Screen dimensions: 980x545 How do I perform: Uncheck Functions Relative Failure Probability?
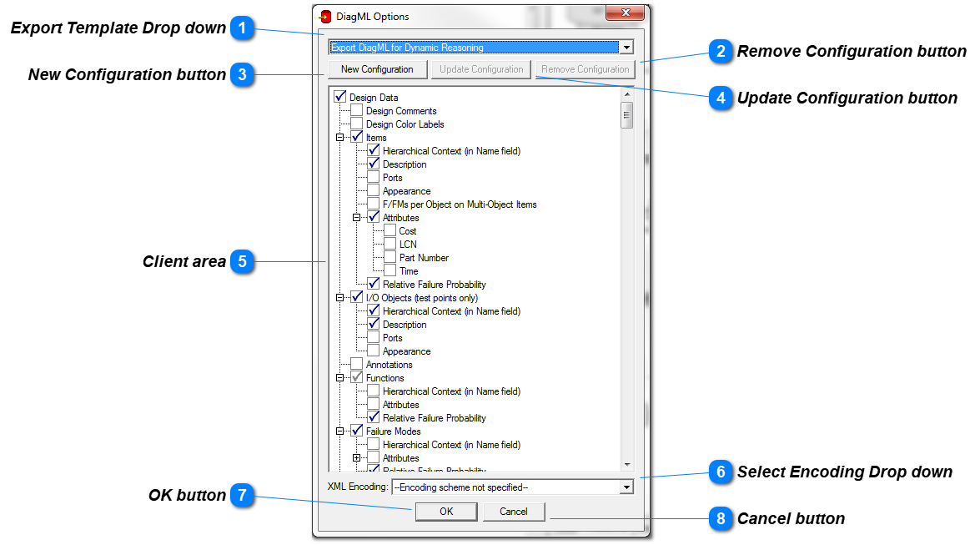[x=374, y=417]
